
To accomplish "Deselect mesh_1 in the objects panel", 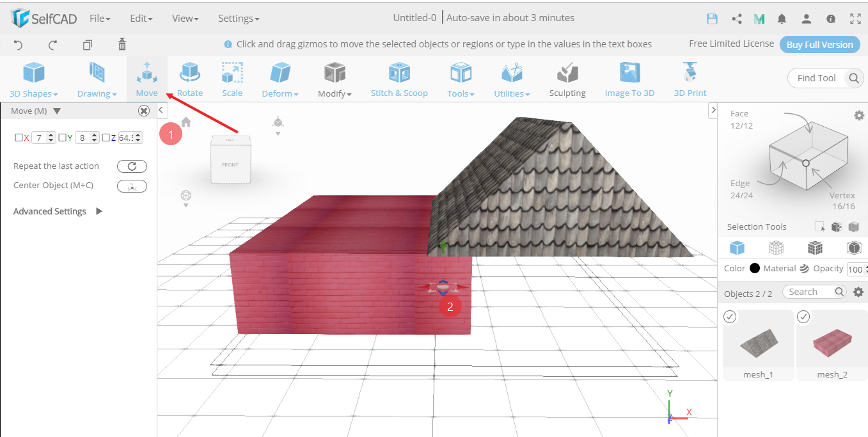I will pos(729,316).
